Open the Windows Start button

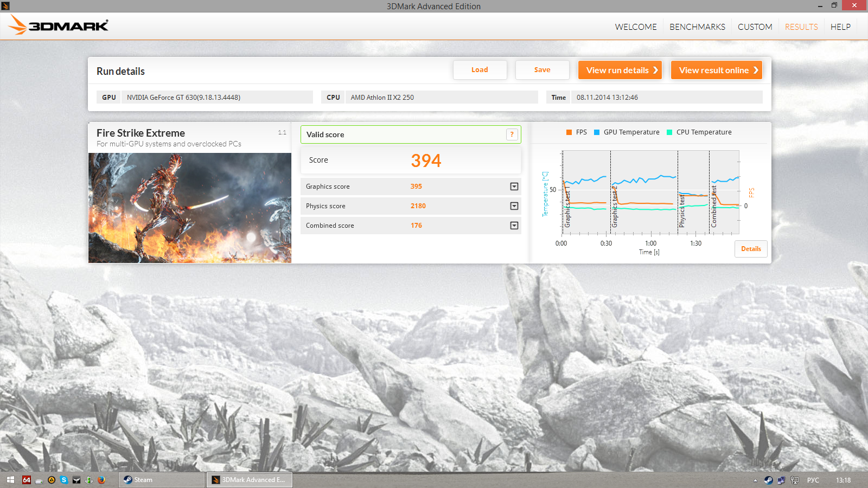pos(10,480)
